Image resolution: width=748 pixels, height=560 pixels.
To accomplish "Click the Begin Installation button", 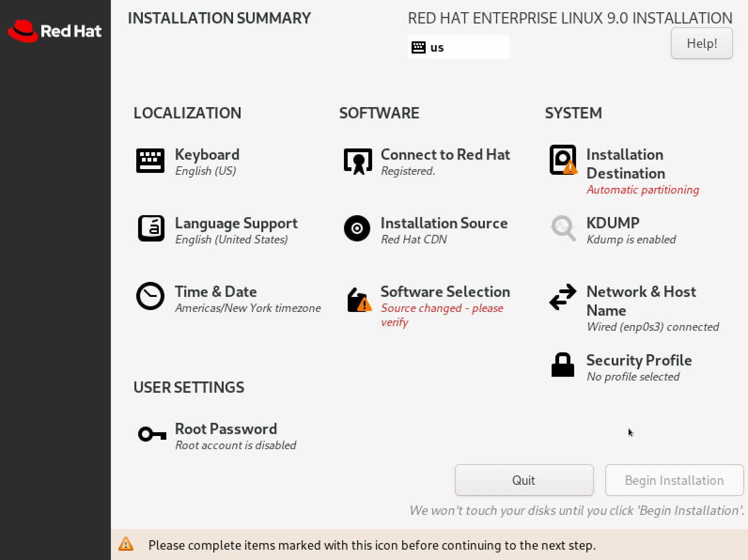I will click(x=674, y=480).
